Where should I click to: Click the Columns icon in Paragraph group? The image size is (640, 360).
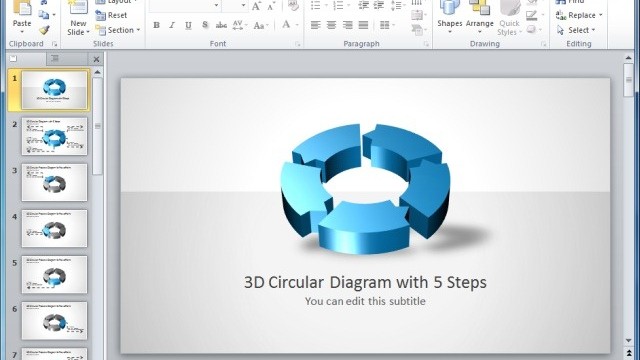[x=385, y=25]
